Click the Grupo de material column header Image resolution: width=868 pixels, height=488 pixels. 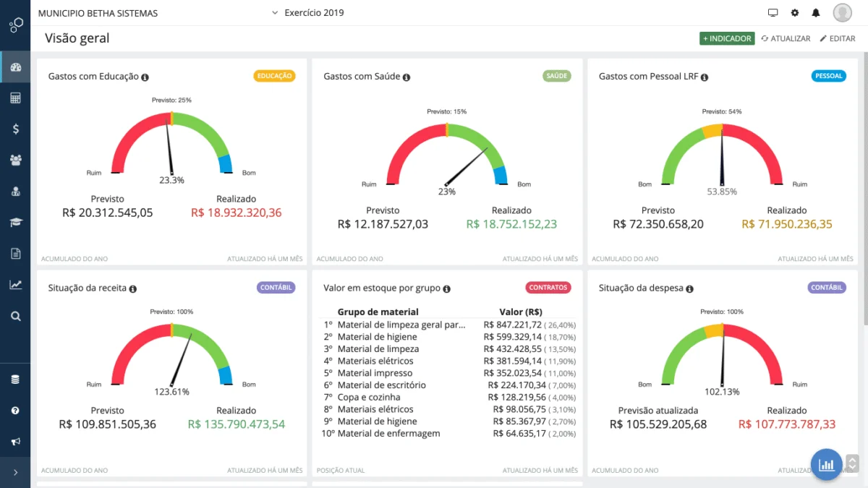pyautogui.click(x=378, y=312)
